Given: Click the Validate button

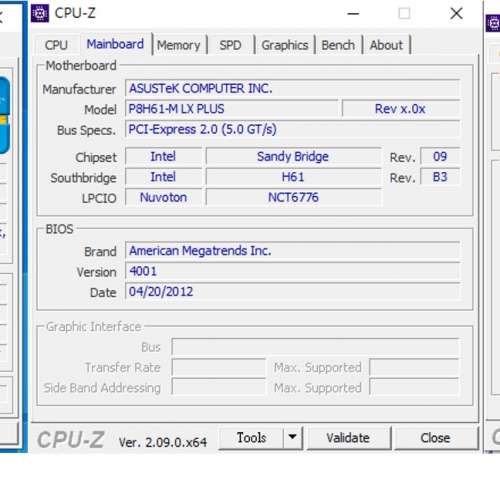Looking at the screenshot, I should [x=348, y=438].
